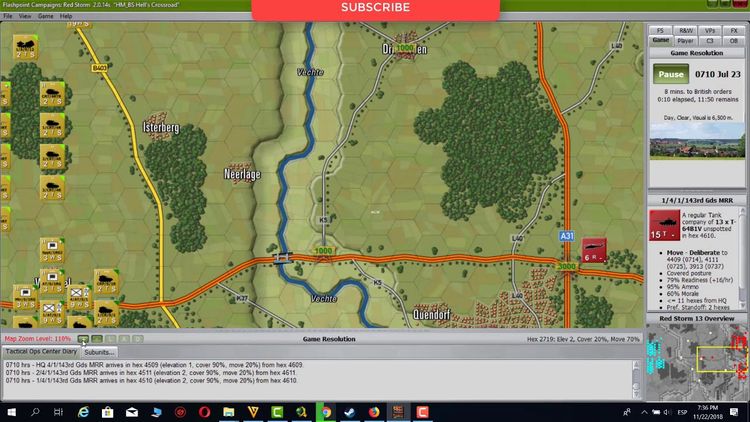The width and height of the screenshot is (750, 422).
Task: Click the A31 blue highway sign
Action: coord(566,236)
